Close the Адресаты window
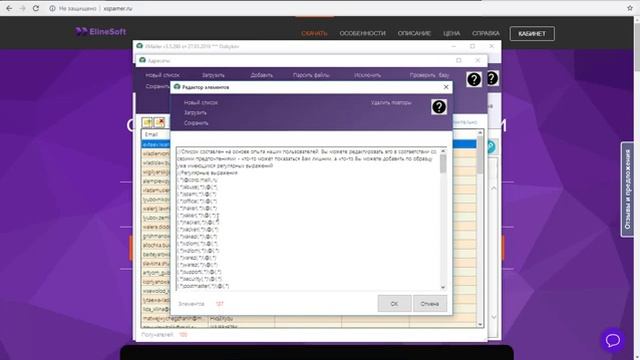Image resolution: width=640 pixels, height=360 pixels. [478, 60]
